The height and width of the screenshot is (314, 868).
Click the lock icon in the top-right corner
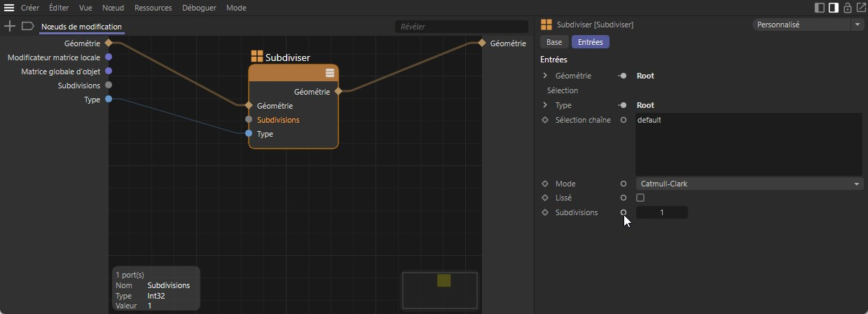point(847,8)
